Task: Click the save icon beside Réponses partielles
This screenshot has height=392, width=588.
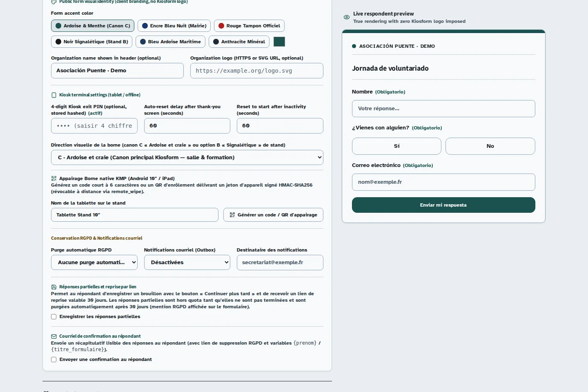Action: click(54, 287)
